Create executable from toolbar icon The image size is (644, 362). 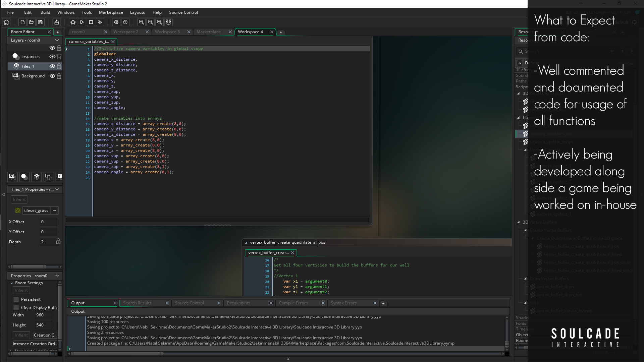click(x=57, y=22)
